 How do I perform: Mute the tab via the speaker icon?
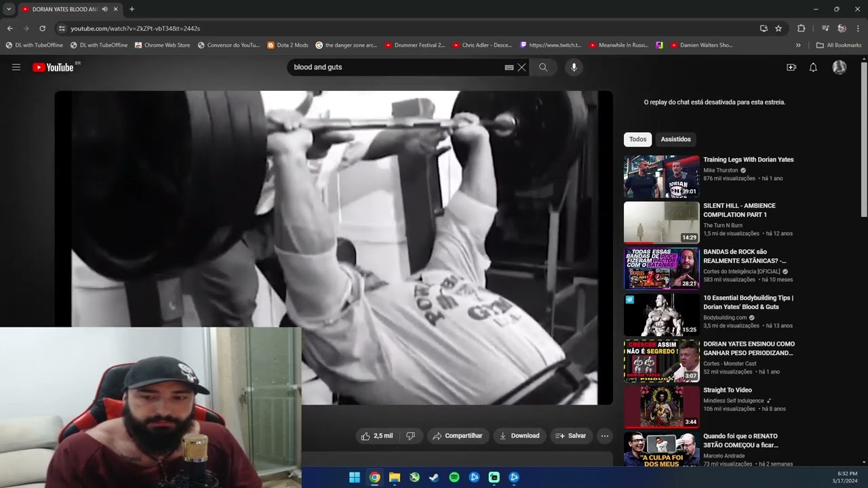click(x=104, y=9)
